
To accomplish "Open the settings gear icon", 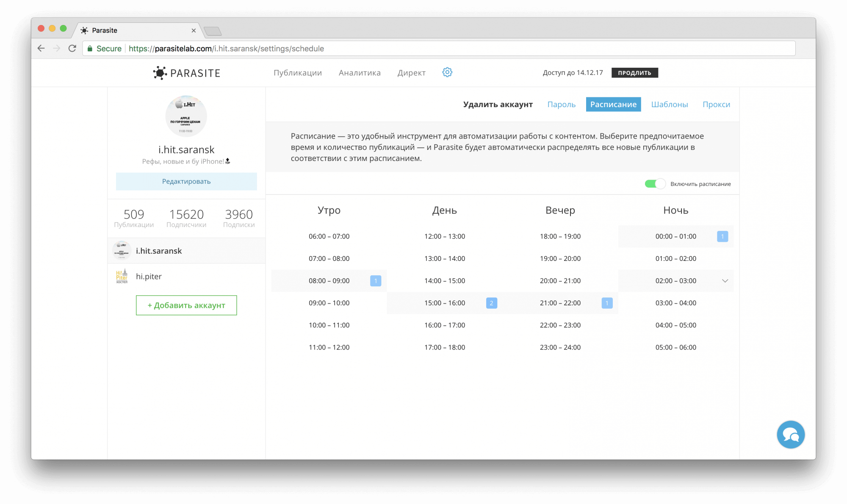I will pyautogui.click(x=447, y=72).
